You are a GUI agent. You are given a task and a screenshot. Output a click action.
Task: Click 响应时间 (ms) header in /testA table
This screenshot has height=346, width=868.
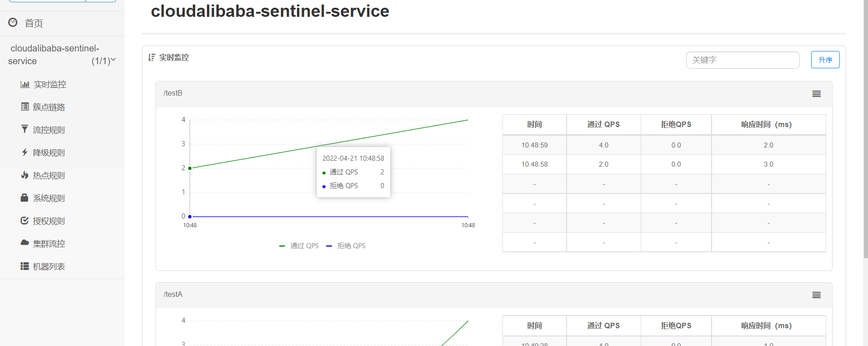pyautogui.click(x=768, y=326)
